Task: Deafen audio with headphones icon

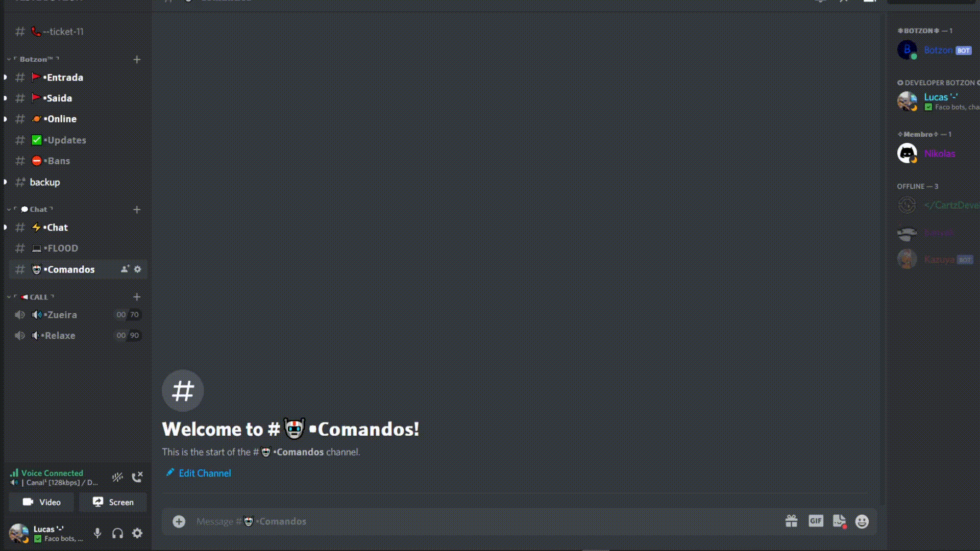Action: click(x=117, y=533)
